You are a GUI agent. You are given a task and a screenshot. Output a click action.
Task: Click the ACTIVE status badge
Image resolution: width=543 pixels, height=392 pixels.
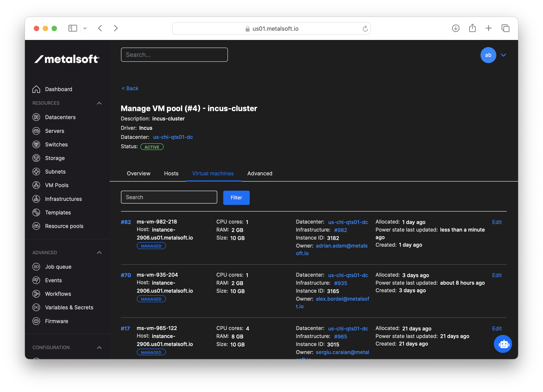click(x=152, y=147)
